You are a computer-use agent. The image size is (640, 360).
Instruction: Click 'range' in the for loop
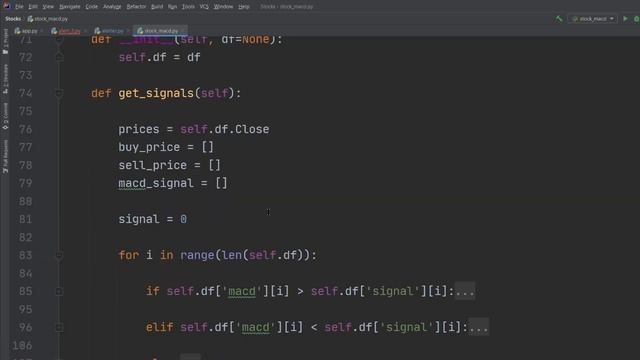[197, 256]
